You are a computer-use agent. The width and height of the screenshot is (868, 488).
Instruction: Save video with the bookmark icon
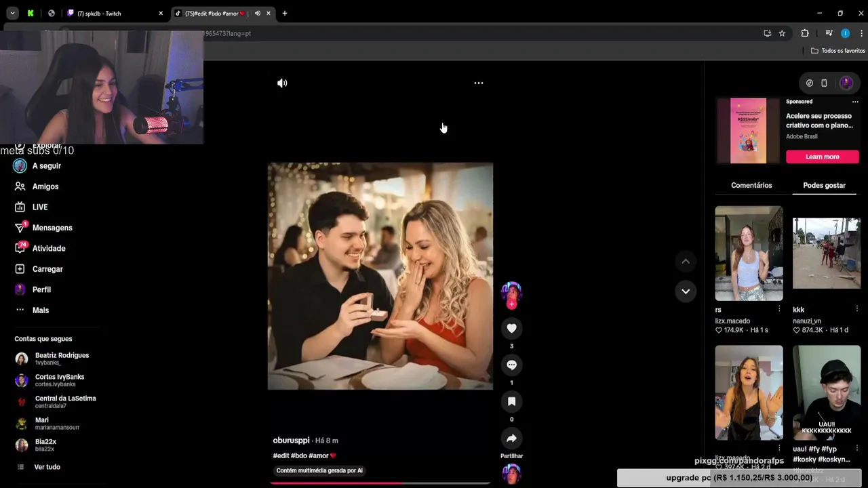click(511, 401)
